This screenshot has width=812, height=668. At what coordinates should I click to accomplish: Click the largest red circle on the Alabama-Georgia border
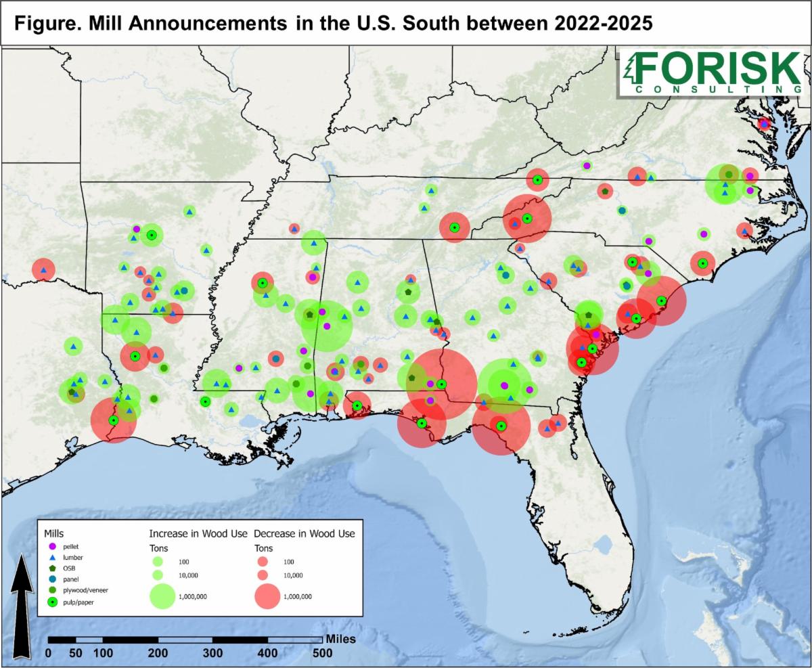(x=441, y=384)
